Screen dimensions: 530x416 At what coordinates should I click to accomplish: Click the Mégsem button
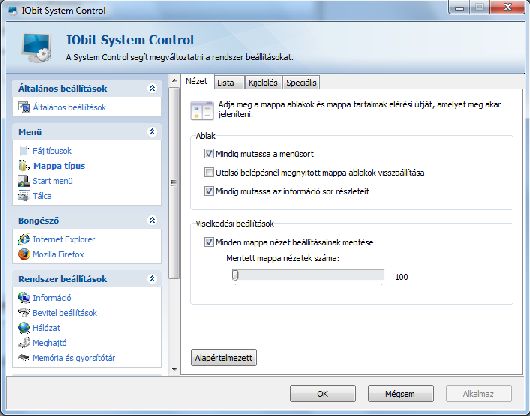click(x=401, y=394)
